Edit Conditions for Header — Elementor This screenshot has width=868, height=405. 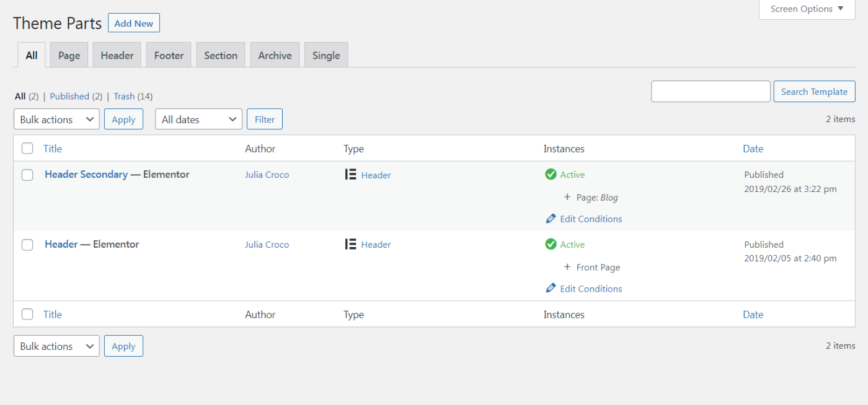pos(591,289)
